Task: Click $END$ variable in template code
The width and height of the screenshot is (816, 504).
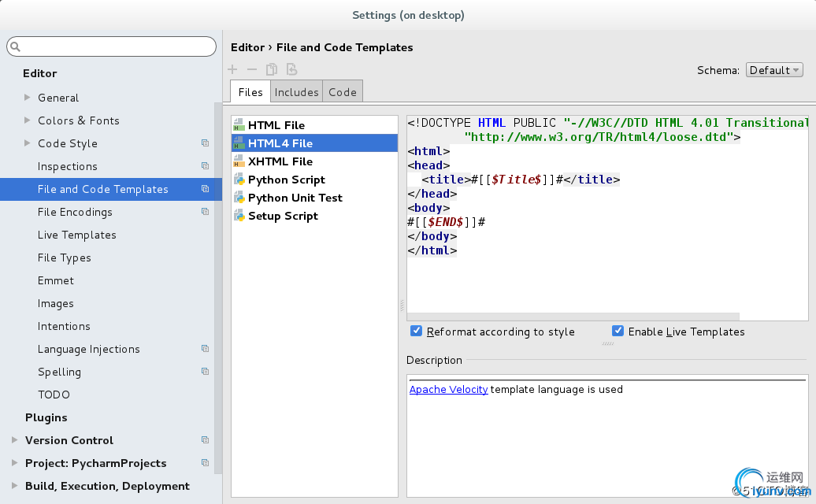Action: point(446,222)
